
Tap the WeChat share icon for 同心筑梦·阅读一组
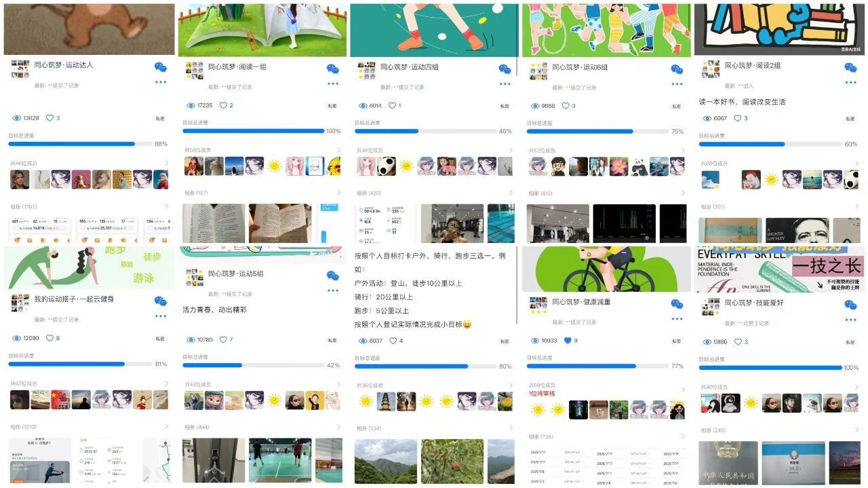click(x=332, y=69)
